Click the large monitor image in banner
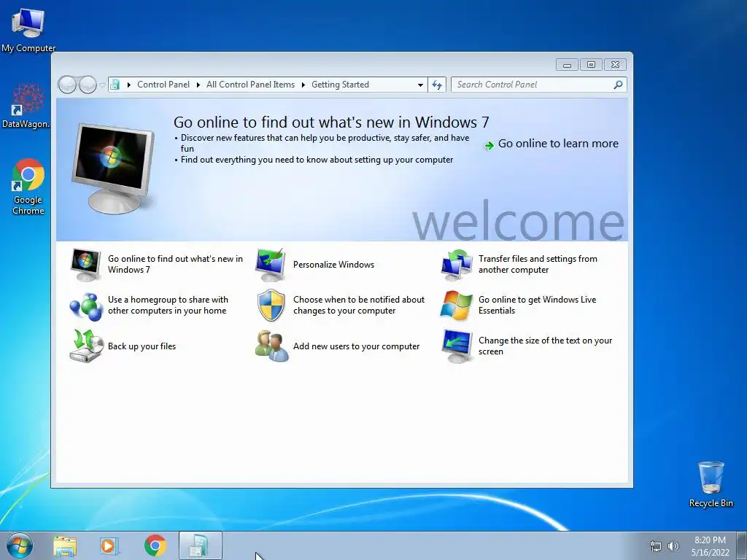Image resolution: width=747 pixels, height=560 pixels. click(x=114, y=168)
